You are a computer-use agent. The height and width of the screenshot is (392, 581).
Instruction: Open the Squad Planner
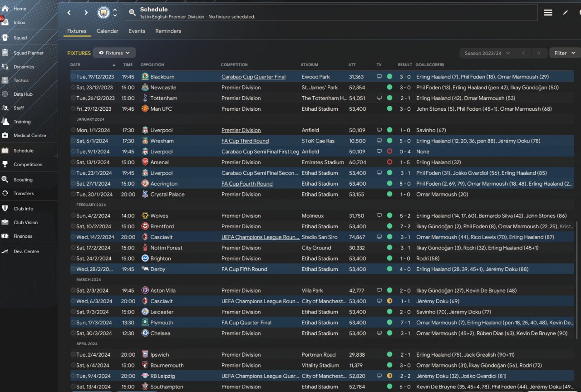point(29,53)
